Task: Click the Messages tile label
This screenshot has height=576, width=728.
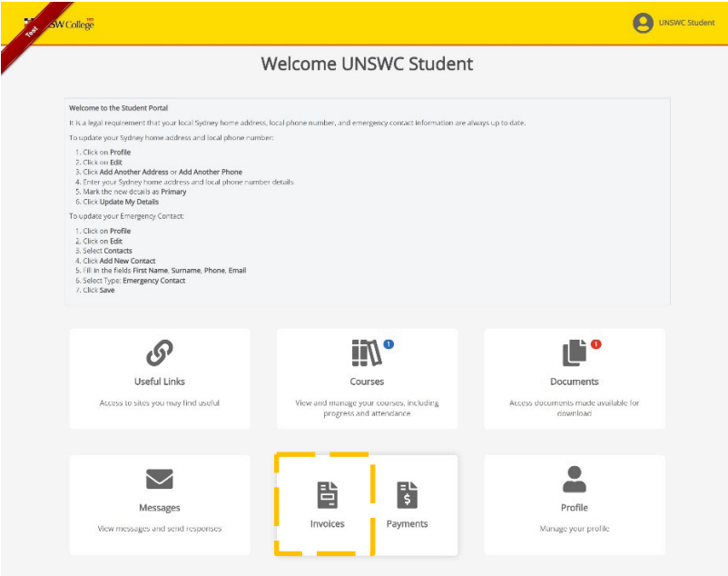Action: [x=159, y=508]
